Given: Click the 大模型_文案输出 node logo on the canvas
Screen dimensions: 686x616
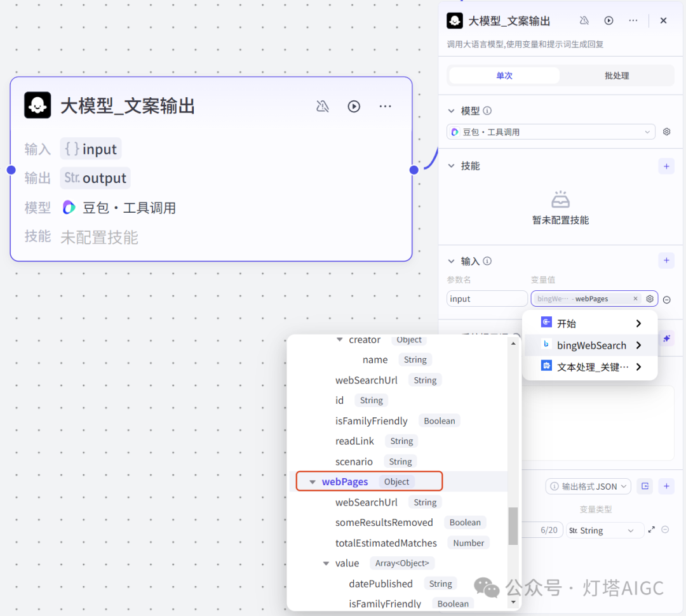Looking at the screenshot, I should (37, 105).
